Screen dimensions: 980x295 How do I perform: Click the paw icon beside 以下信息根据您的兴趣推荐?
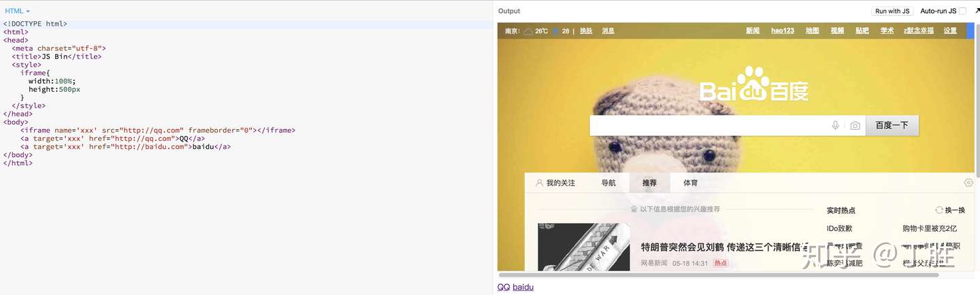click(634, 209)
